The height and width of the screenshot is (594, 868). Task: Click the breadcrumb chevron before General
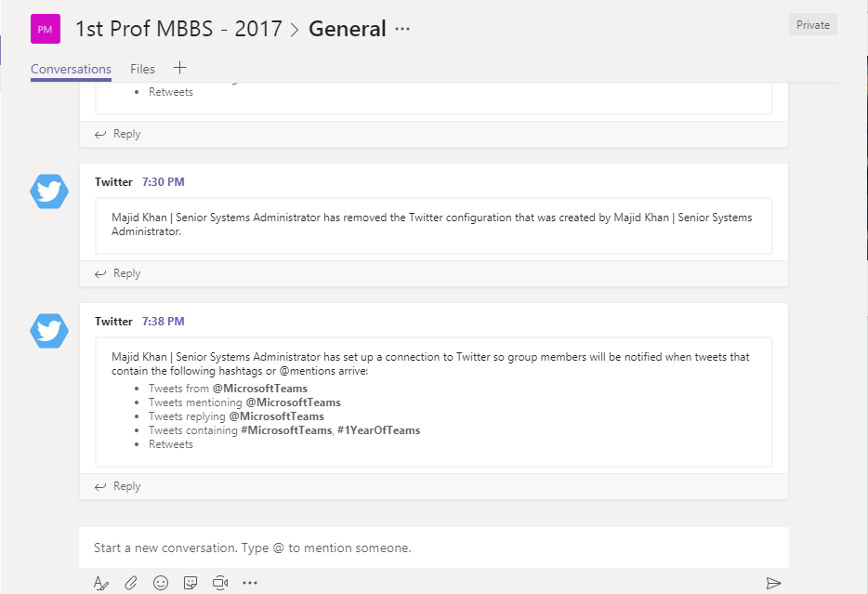295,30
